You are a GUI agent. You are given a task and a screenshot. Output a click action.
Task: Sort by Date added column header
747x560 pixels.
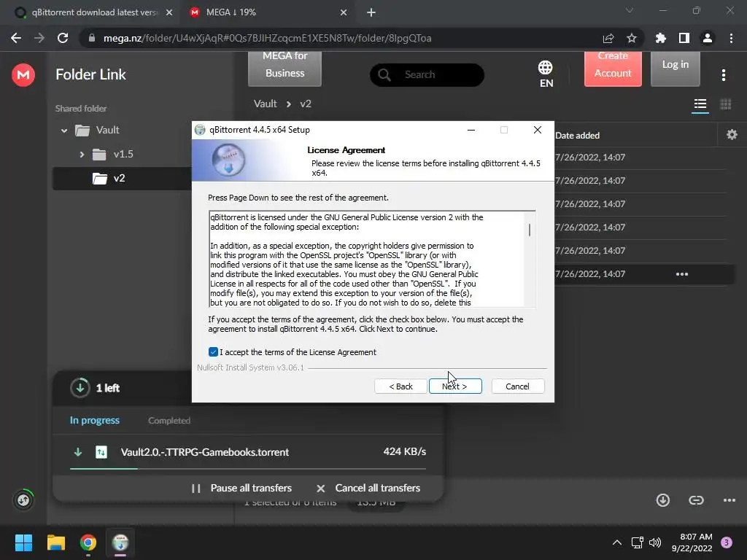pos(577,135)
